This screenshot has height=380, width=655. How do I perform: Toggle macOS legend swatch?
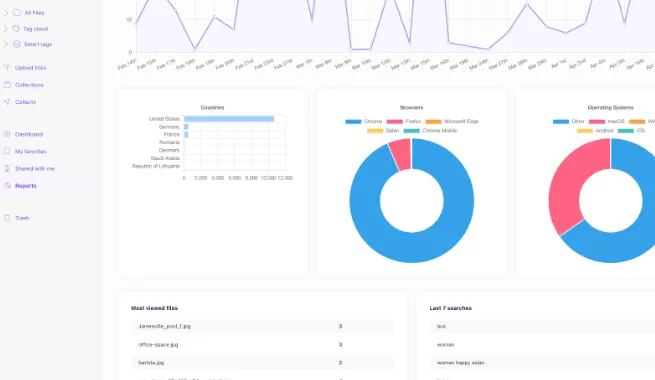tap(597, 122)
